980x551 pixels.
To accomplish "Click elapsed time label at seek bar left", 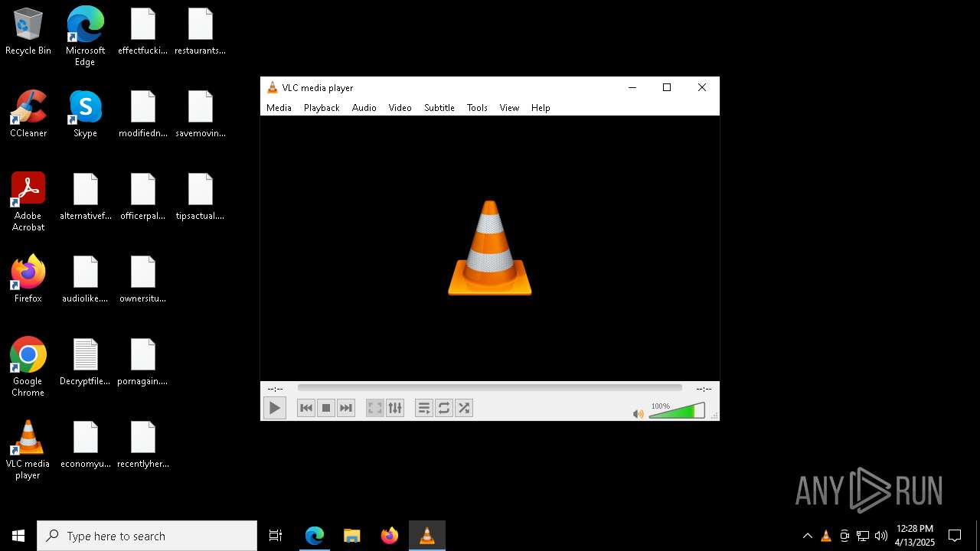I will tap(275, 389).
